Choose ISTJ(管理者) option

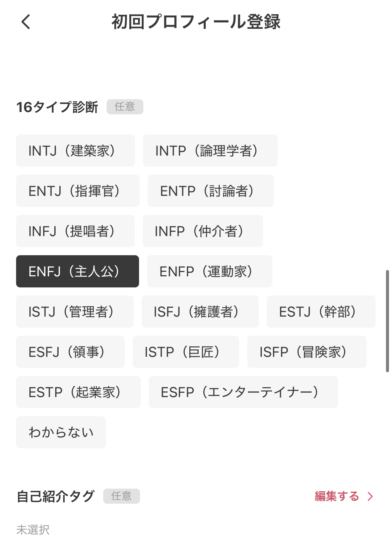click(x=75, y=312)
